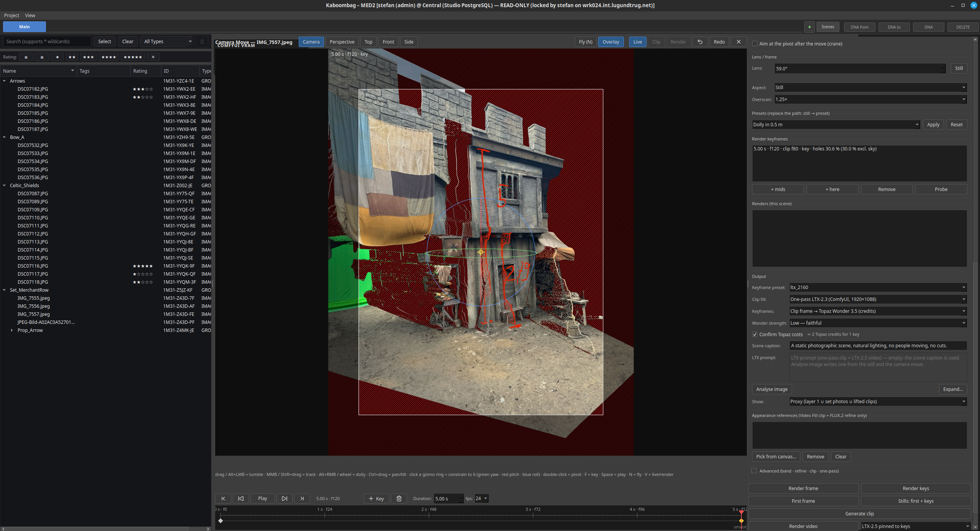Open the Overscan dropdown
This screenshot has height=531, width=980.
[870, 99]
